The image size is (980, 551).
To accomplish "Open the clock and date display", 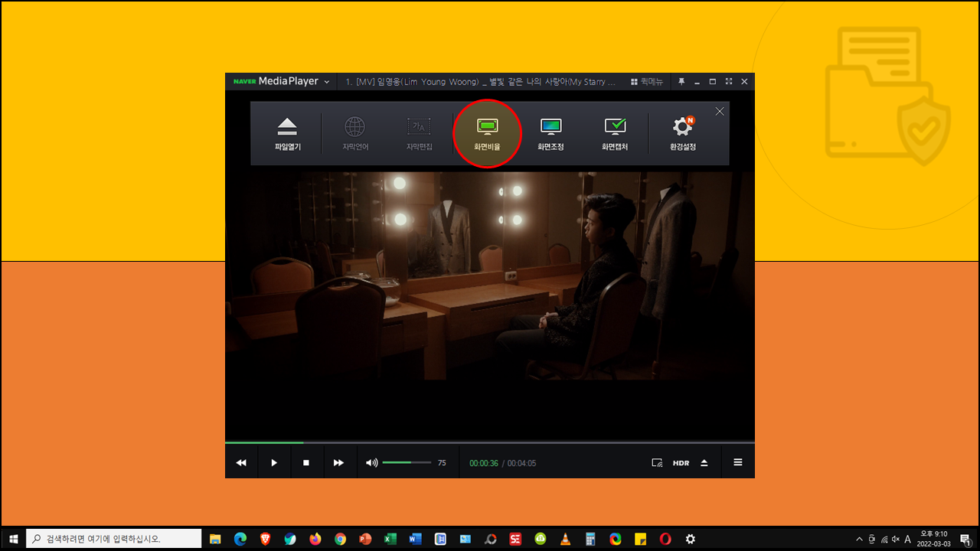I will coord(933,539).
